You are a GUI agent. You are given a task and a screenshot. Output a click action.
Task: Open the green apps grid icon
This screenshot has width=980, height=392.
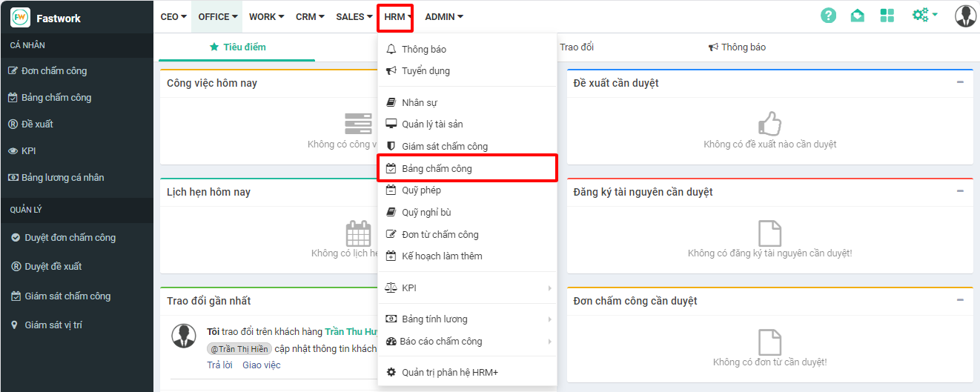(x=887, y=16)
